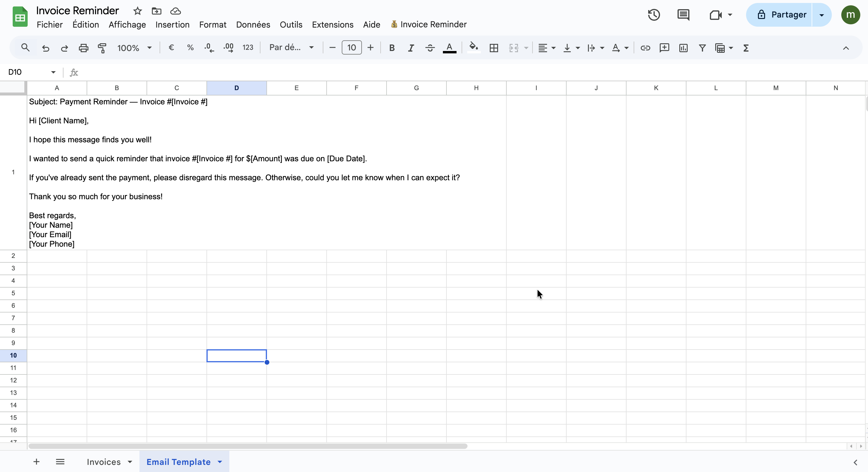
Task: Toggle bold formatting
Action: (x=392, y=48)
